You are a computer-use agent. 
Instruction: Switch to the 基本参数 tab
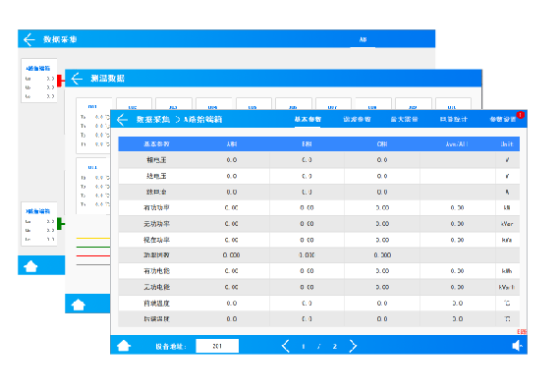(x=307, y=120)
